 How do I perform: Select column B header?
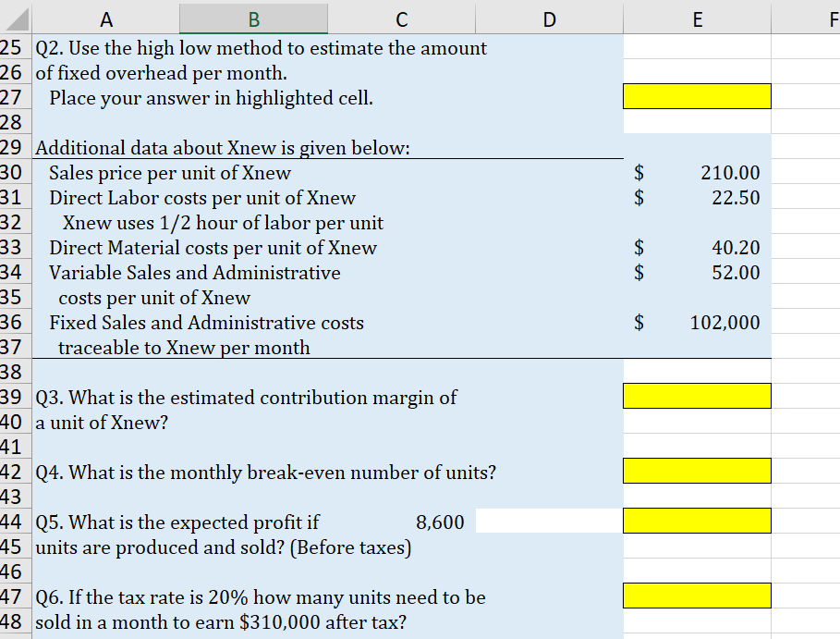point(253,18)
